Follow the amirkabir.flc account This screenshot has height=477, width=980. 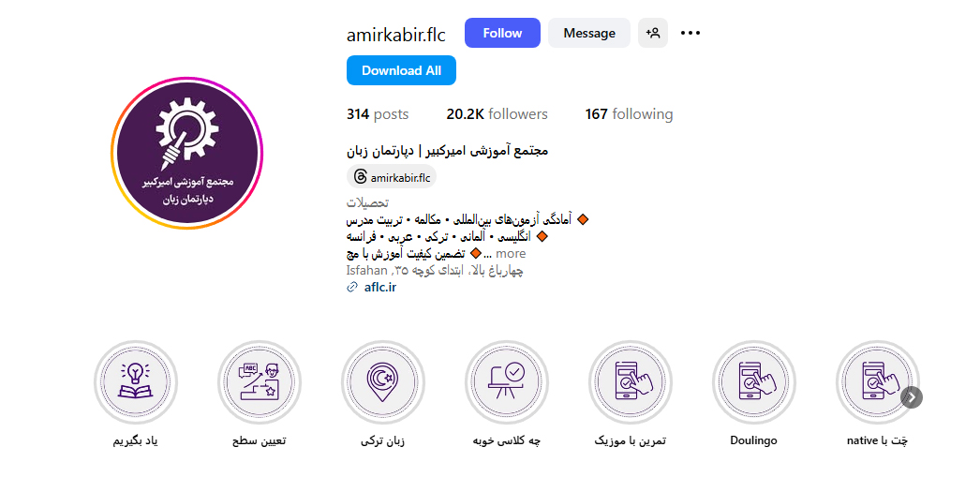click(502, 33)
